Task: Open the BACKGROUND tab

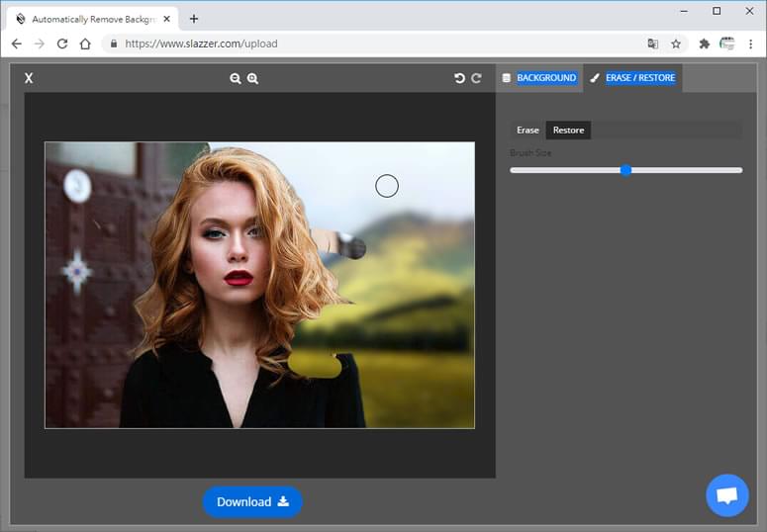Action: [x=539, y=78]
